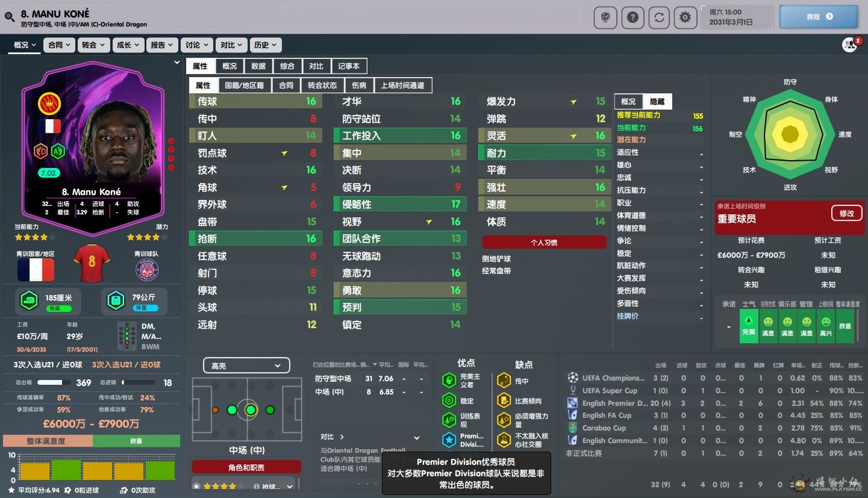Open the 报告 dropdown menu

(162, 45)
